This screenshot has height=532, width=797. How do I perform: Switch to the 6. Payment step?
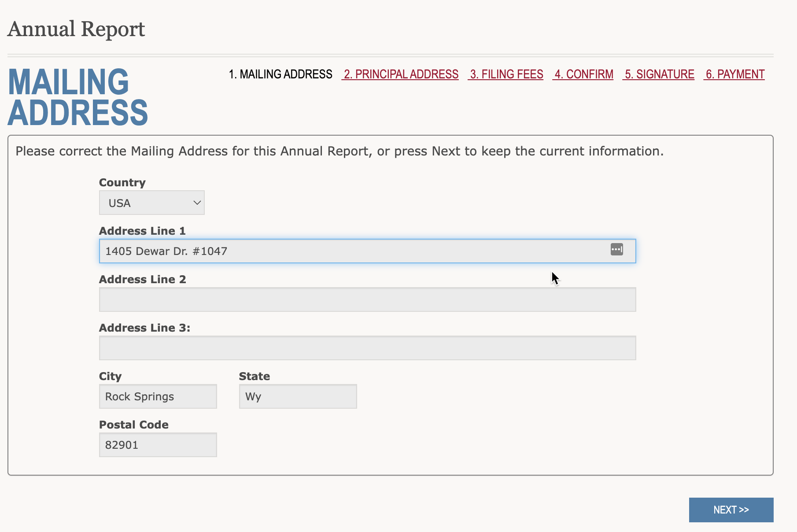[x=735, y=74]
